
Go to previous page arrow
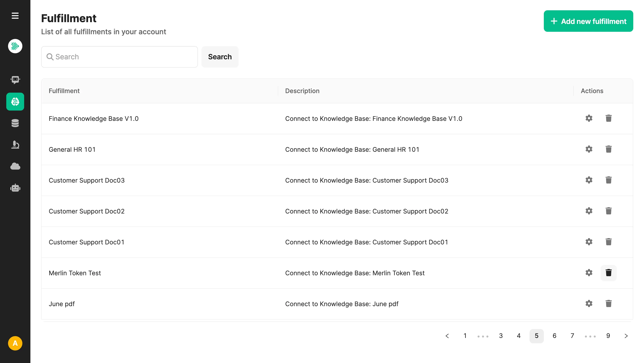click(x=447, y=336)
